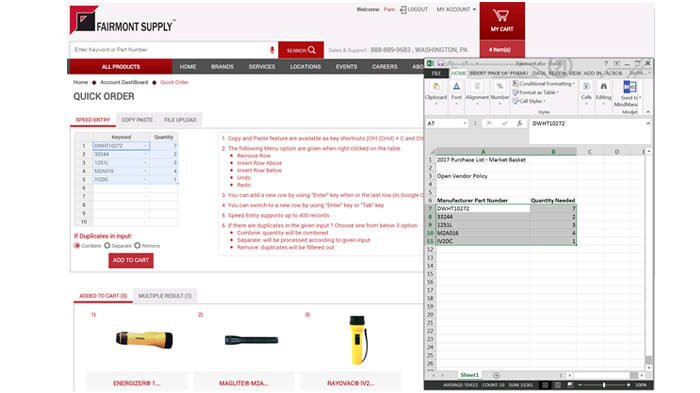
Task: Select the Combine duplicates radio button
Action: [77, 246]
